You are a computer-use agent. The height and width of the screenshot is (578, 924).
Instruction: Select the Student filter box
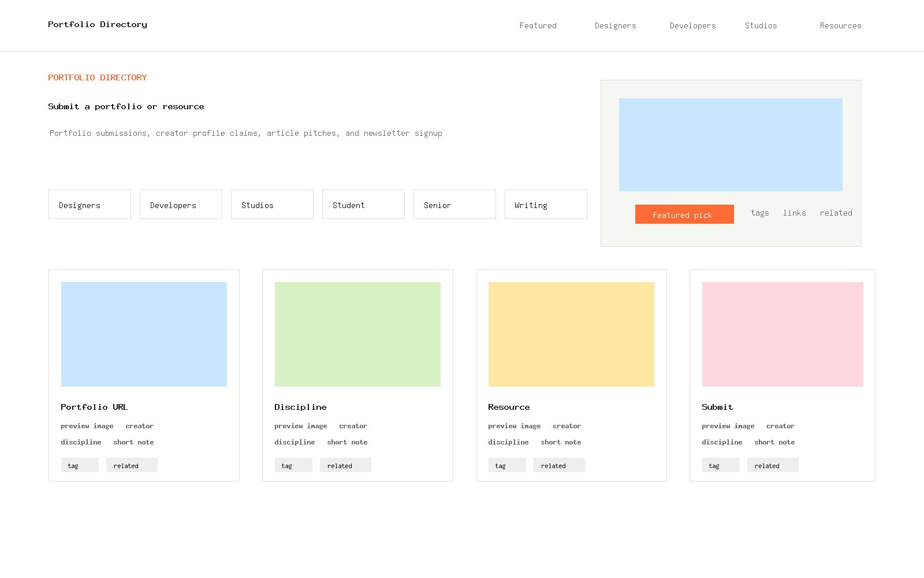[363, 205]
